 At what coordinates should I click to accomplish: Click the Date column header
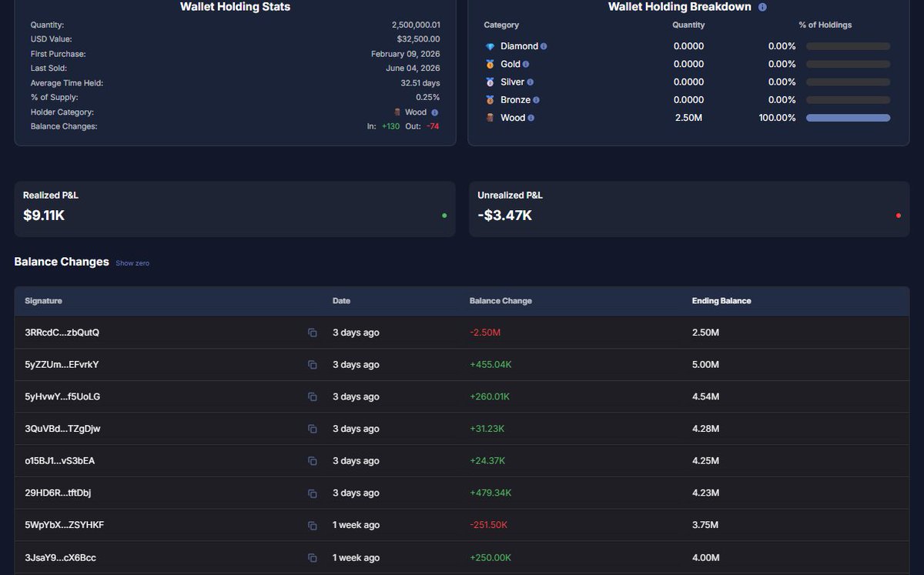pyautogui.click(x=341, y=301)
